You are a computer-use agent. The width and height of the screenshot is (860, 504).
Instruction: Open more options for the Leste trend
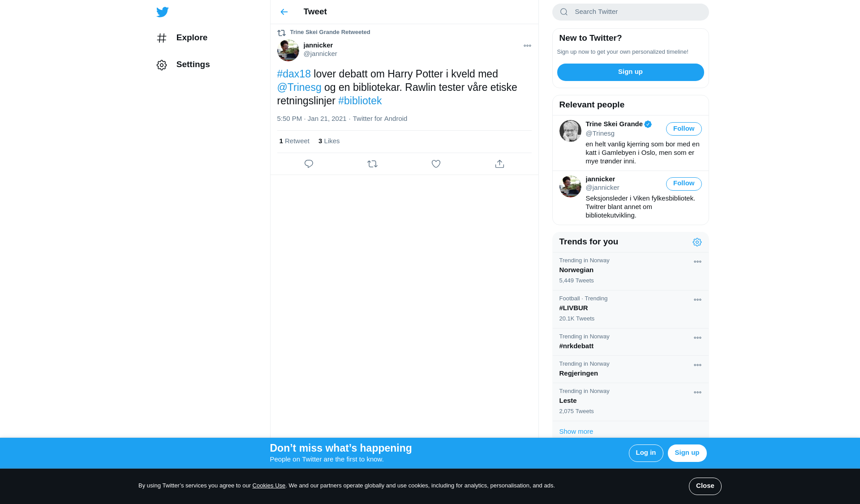697,393
